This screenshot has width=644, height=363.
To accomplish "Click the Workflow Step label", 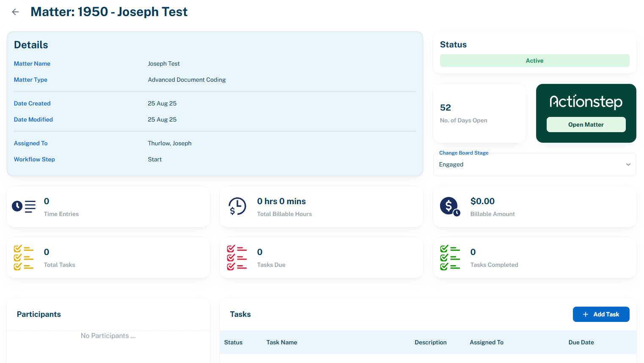I will pos(34,159).
